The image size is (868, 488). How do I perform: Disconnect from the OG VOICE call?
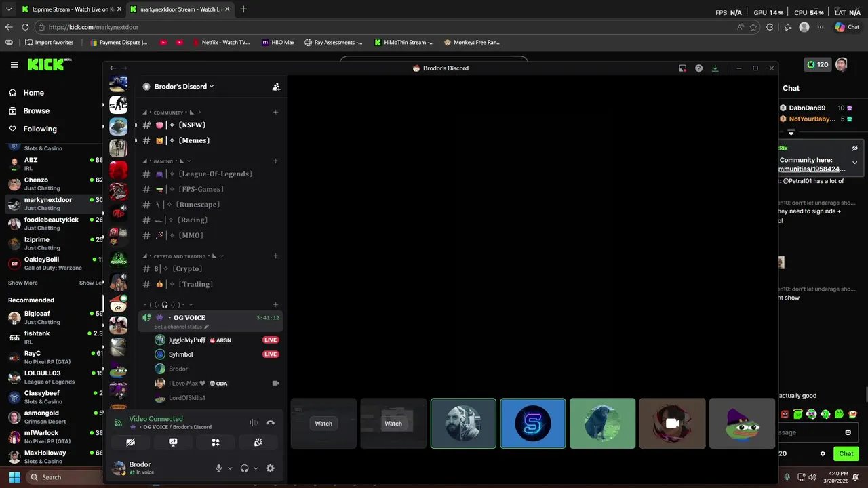click(270, 422)
